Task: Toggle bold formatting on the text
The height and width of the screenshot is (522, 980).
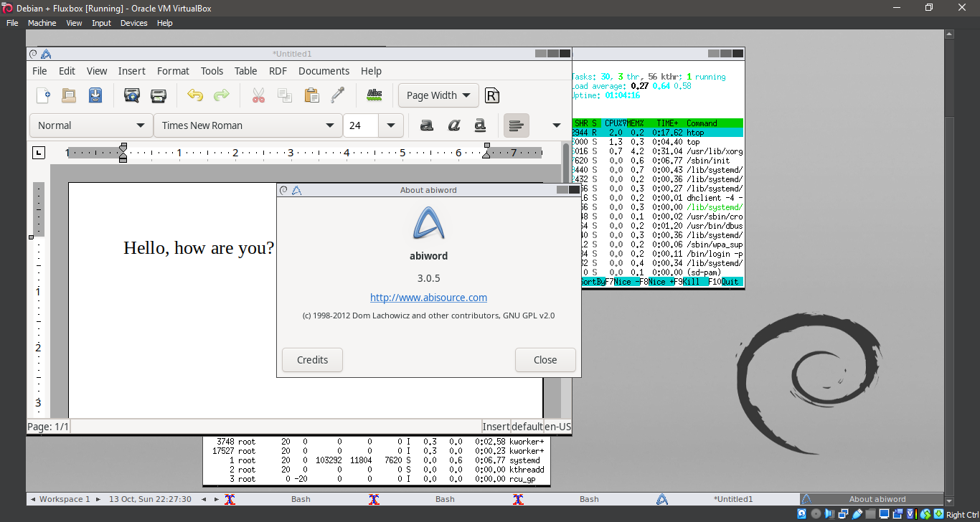Action: click(x=427, y=125)
